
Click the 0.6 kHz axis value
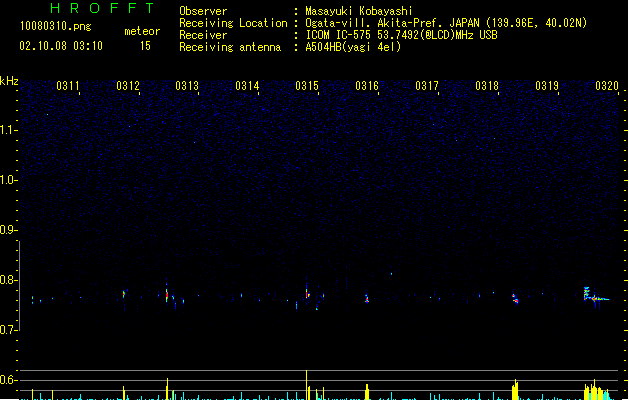point(8,380)
